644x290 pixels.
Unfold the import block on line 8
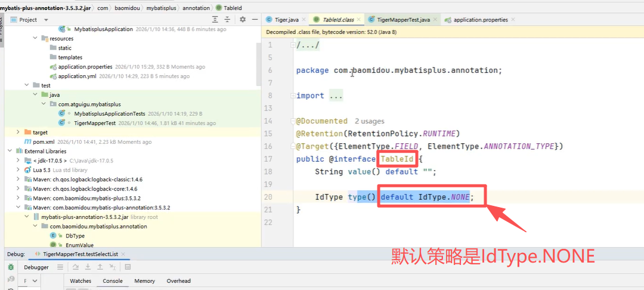(x=292, y=95)
